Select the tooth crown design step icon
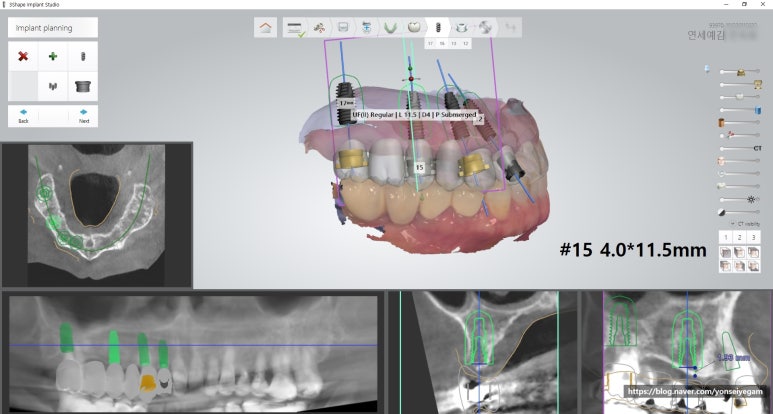The height and width of the screenshot is (414, 773). (414, 28)
